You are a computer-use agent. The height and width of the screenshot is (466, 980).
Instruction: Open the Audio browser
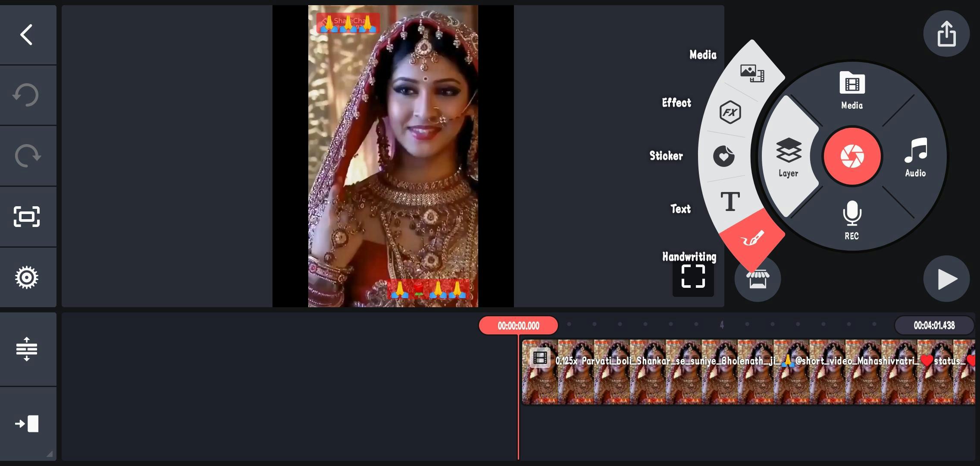915,158
